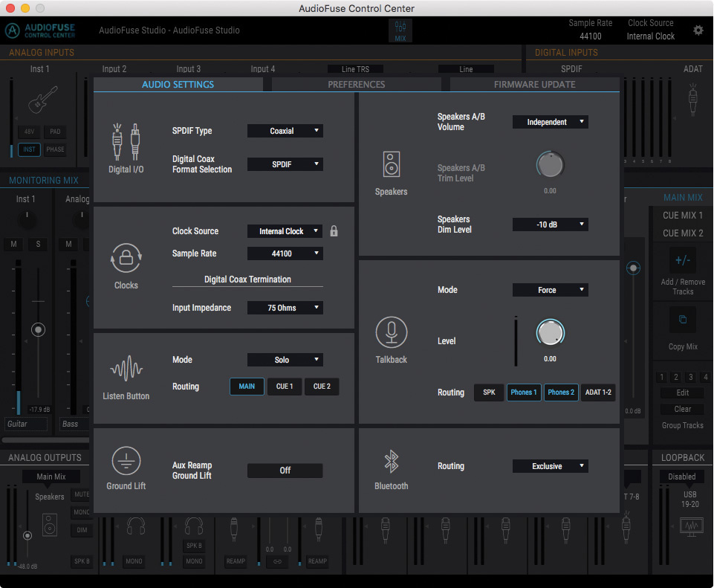The width and height of the screenshot is (714, 588).
Task: Click the Arturia AudioFuse logo icon
Action: click(x=13, y=30)
